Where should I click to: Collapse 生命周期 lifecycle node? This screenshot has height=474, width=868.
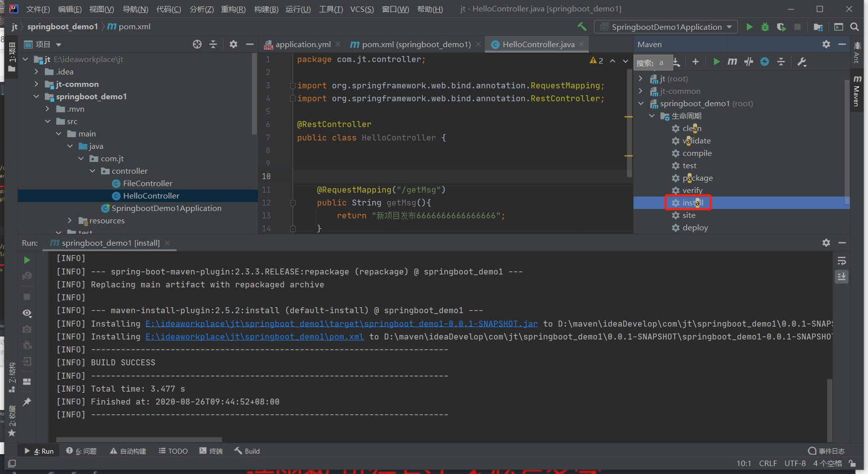[652, 116]
